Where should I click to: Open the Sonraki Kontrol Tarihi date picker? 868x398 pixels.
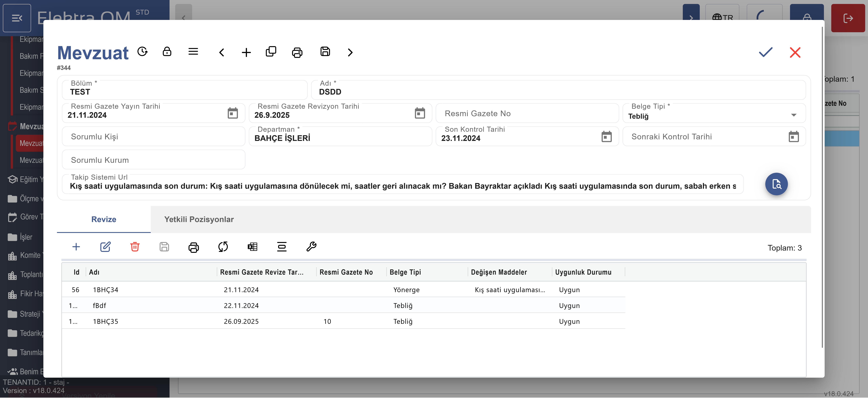794,137
